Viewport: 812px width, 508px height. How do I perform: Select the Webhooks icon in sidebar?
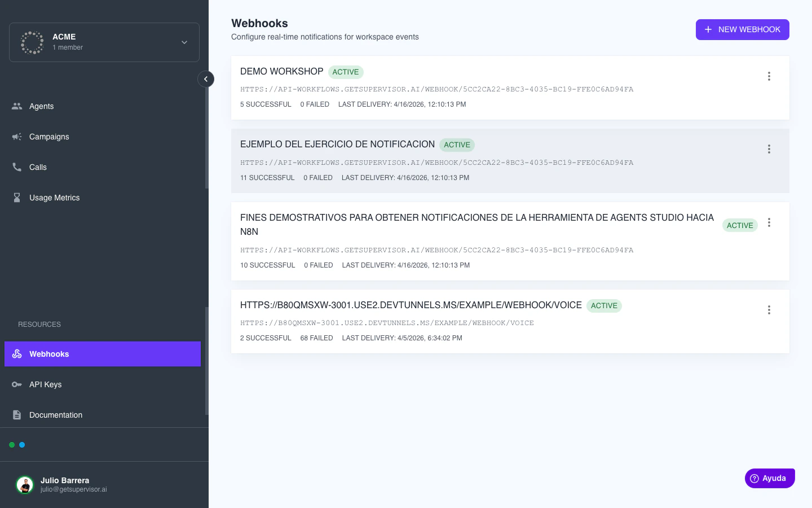16,354
